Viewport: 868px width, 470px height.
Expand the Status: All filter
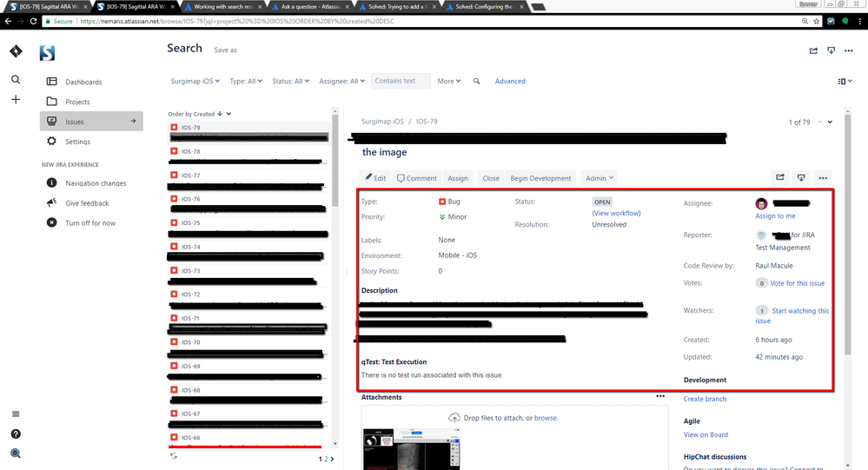(290, 82)
